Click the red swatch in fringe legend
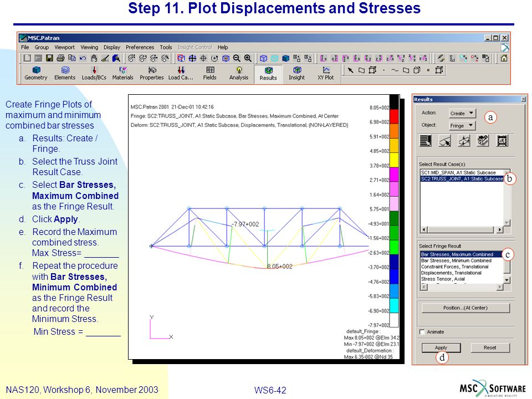The height and width of the screenshot is (399, 532). [x=394, y=116]
